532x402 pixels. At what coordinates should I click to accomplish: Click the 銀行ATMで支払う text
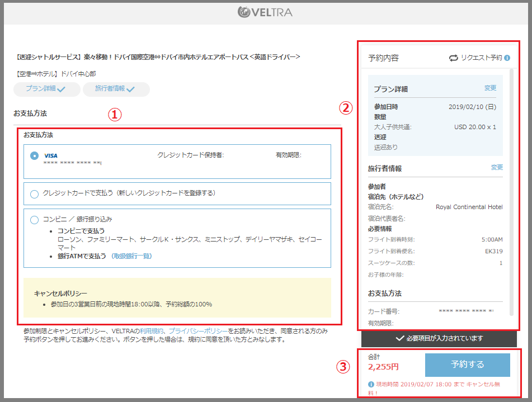82,256
